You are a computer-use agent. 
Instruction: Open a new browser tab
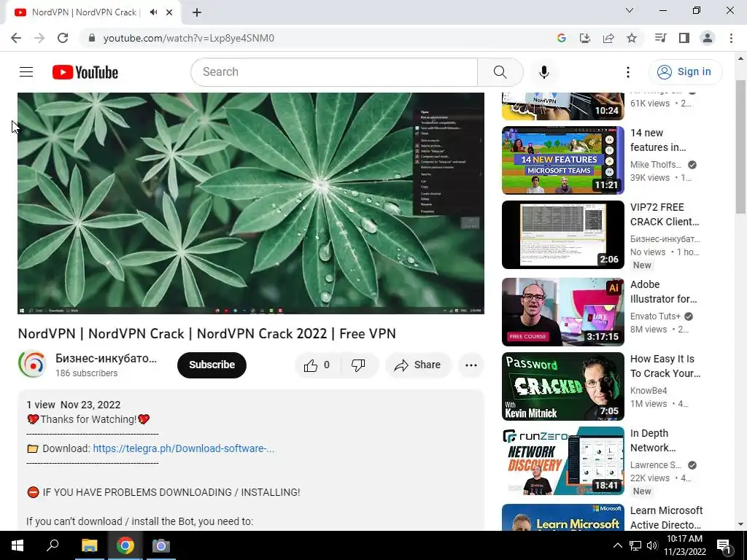tap(197, 12)
